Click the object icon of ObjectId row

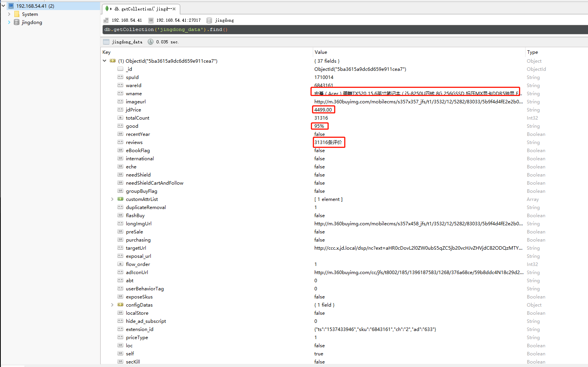click(x=113, y=61)
